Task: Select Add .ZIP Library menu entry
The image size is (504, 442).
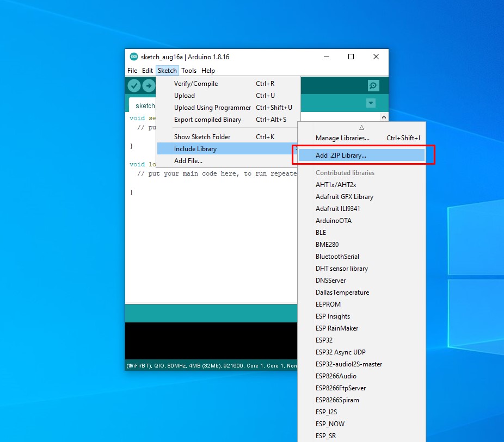Action: pyautogui.click(x=341, y=155)
